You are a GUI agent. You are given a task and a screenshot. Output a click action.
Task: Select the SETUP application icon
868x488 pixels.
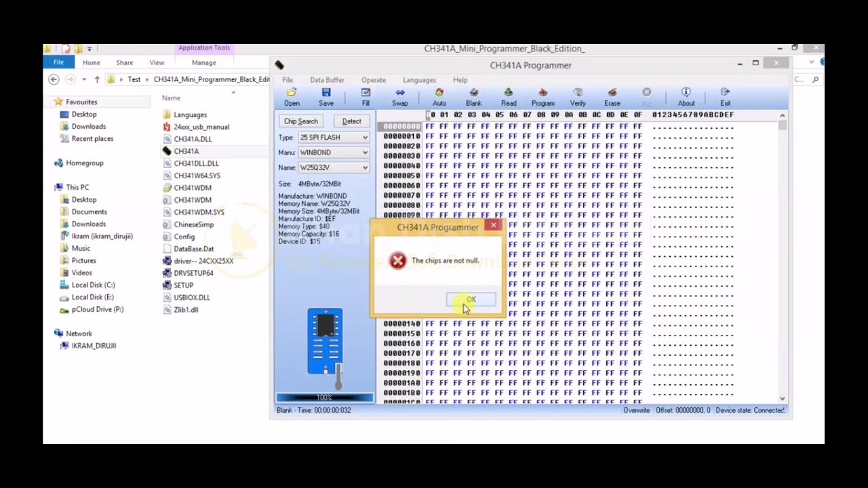[167, 285]
